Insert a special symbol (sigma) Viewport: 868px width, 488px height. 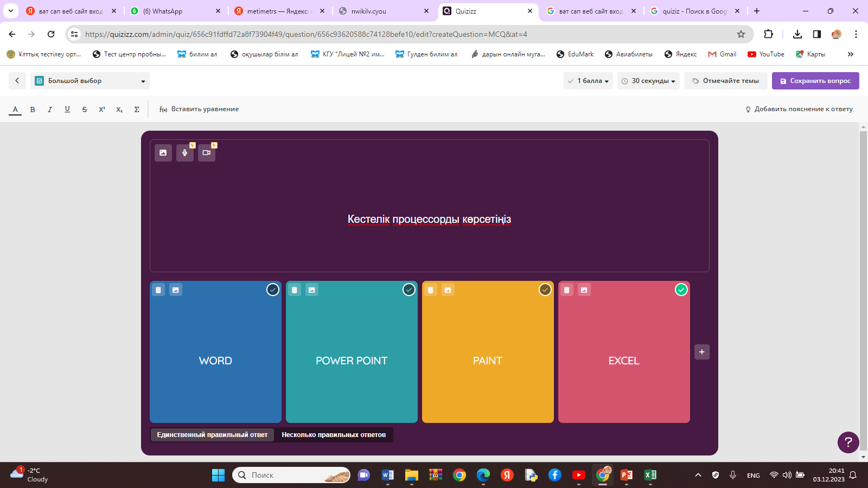tap(137, 110)
